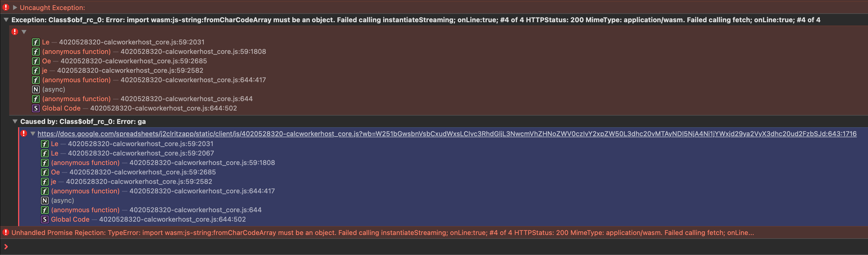This screenshot has width=868, height=255.
Task: Select the anonymous function at 644:417 in Caused by trace
Action: coord(85,191)
